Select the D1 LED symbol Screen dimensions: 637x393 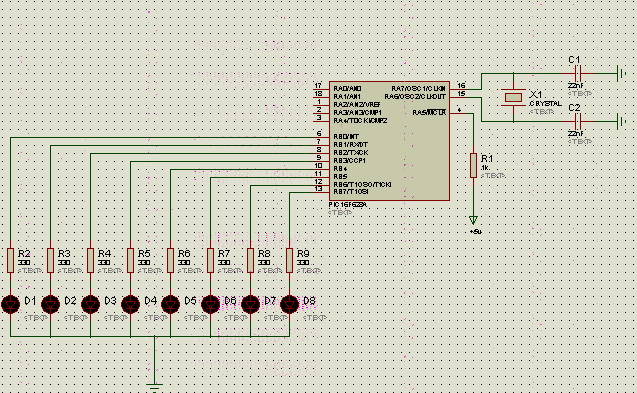[x=11, y=304]
